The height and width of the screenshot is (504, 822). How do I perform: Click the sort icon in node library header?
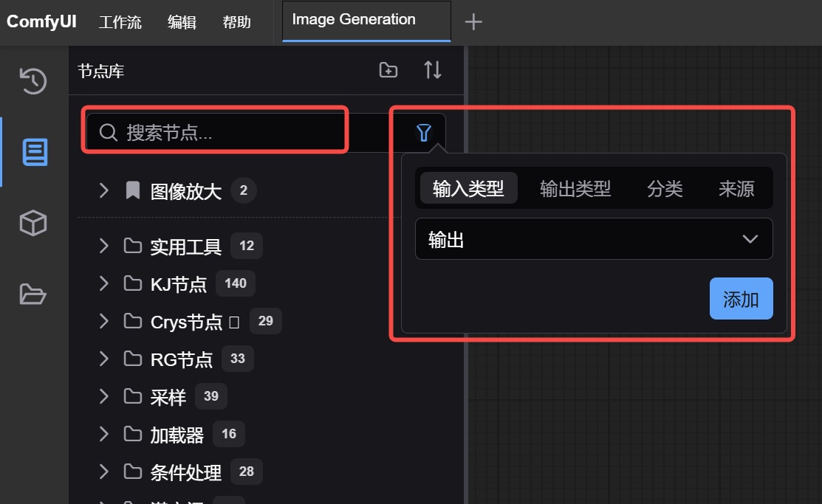point(432,69)
